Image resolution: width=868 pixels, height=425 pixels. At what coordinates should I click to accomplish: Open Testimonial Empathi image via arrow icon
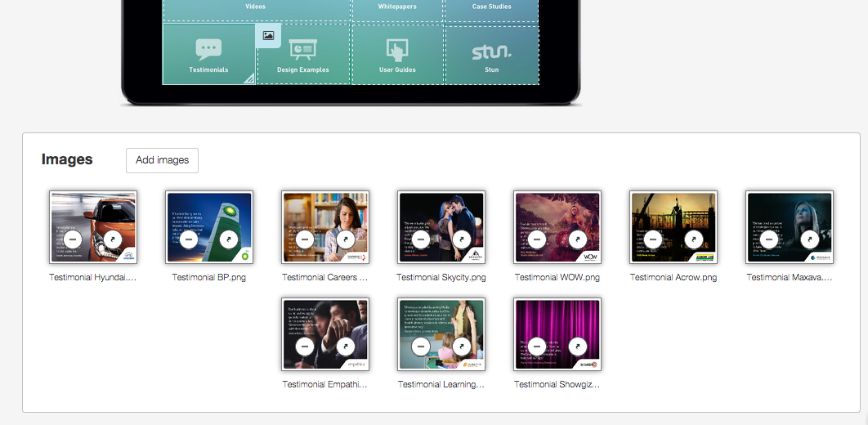[x=346, y=347]
